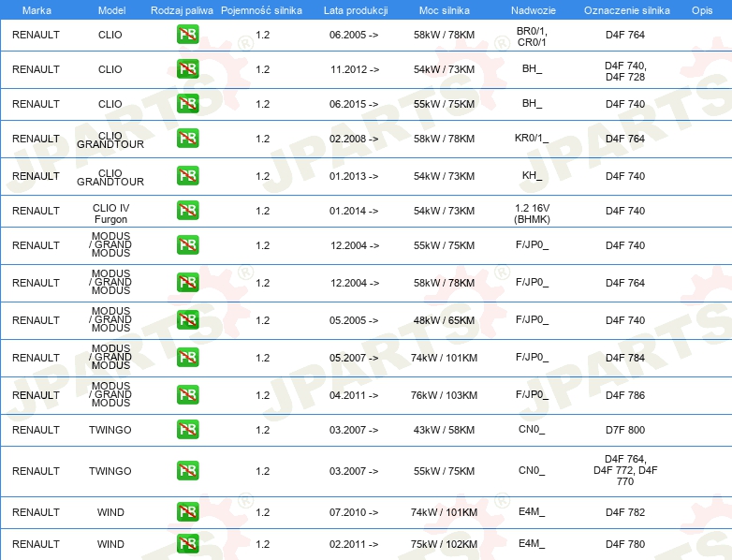Click the engine code D4F 786
This screenshot has width=732, height=560.
click(x=625, y=394)
